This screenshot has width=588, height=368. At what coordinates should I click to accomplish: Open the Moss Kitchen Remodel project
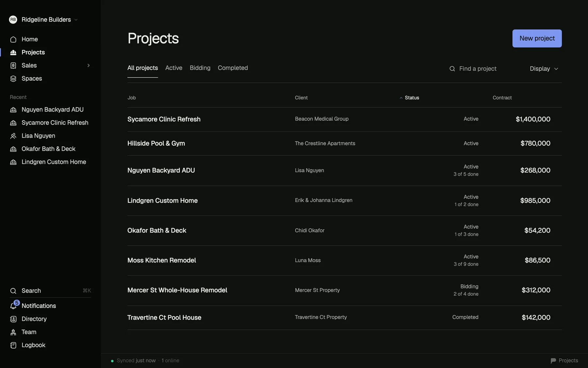(x=345, y=260)
